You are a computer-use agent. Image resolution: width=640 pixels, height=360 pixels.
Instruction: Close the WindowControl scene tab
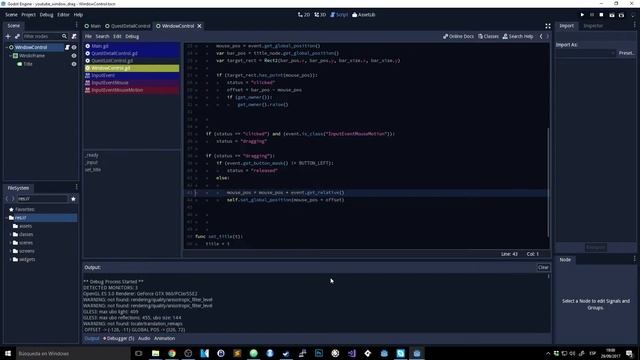click(200, 26)
